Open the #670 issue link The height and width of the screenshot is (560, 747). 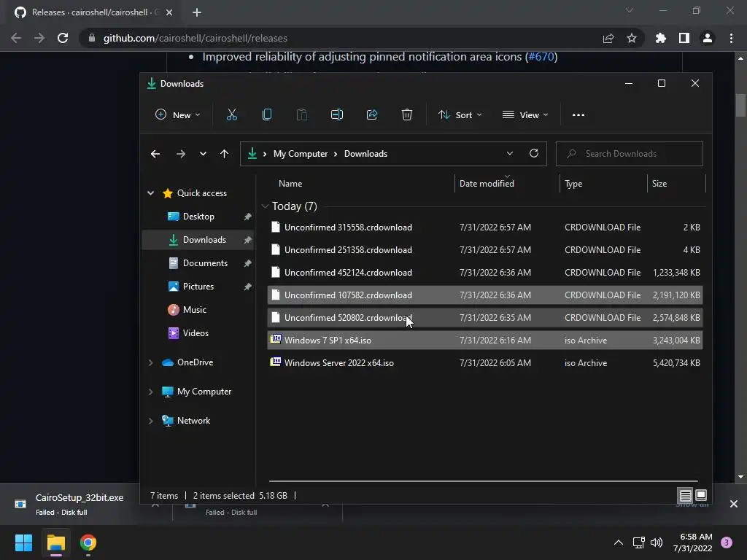(x=541, y=57)
